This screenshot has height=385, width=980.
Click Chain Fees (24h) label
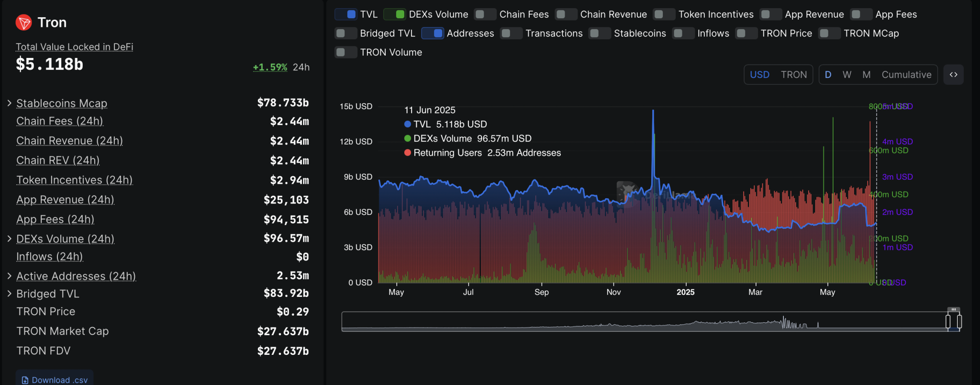[x=60, y=121]
